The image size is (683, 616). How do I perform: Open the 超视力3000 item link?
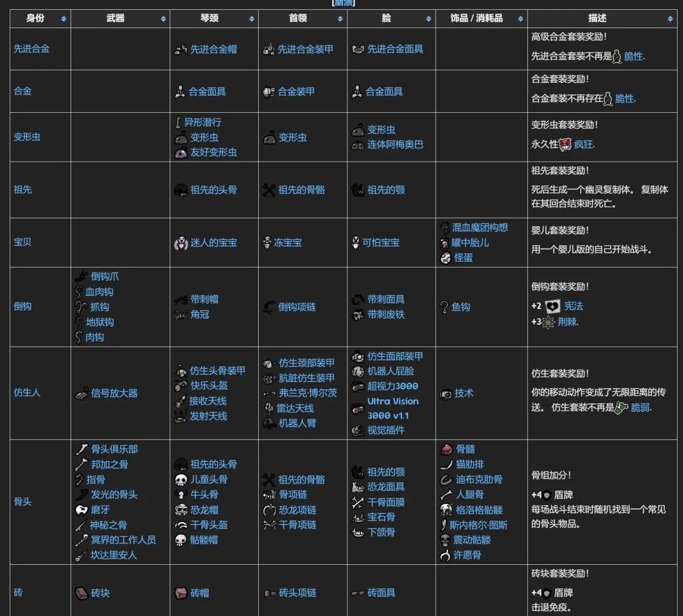click(x=393, y=387)
